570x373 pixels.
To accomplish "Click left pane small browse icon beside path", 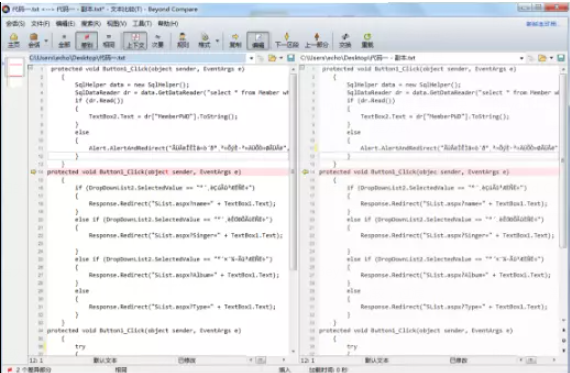I will pyautogui.click(x=261, y=58).
